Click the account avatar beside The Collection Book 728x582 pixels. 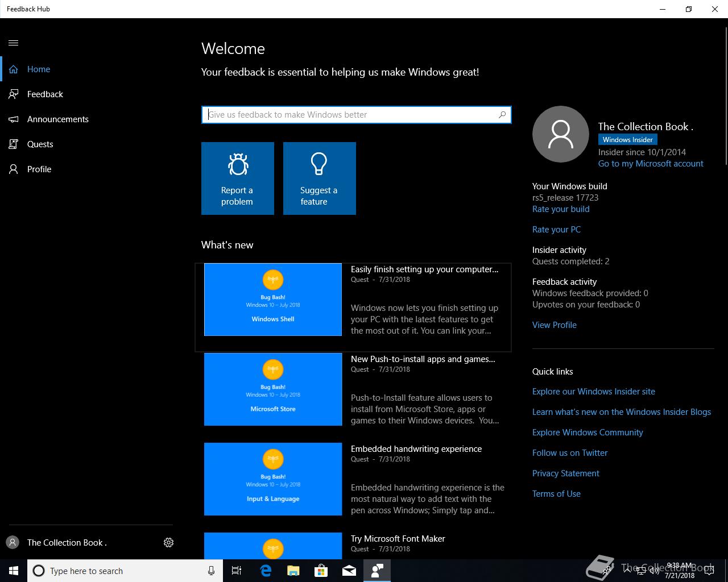coord(13,542)
